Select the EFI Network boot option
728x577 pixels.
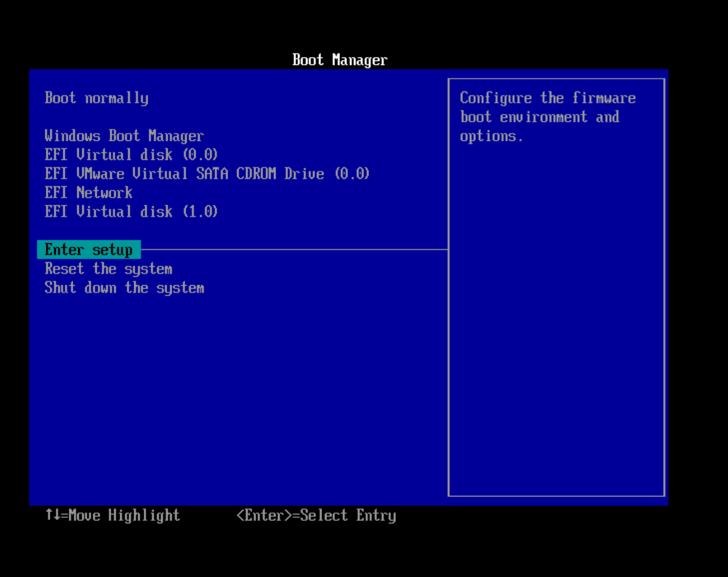coord(88,193)
